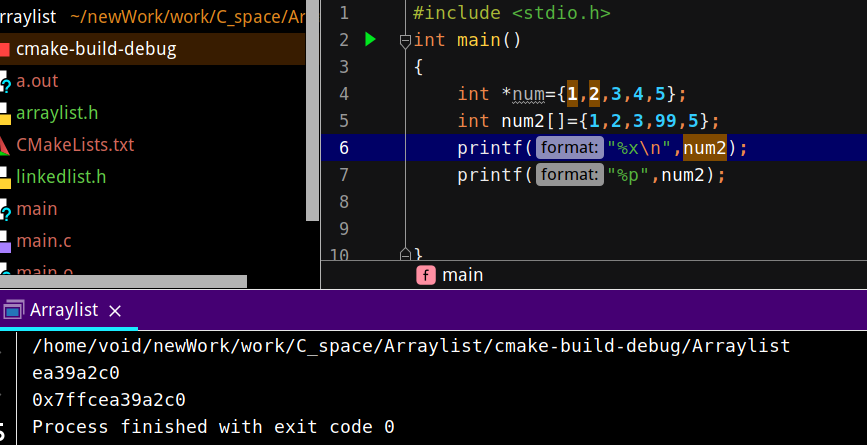The image size is (867, 445).
Task: Click line number 4 in the gutter
Action: tap(344, 94)
